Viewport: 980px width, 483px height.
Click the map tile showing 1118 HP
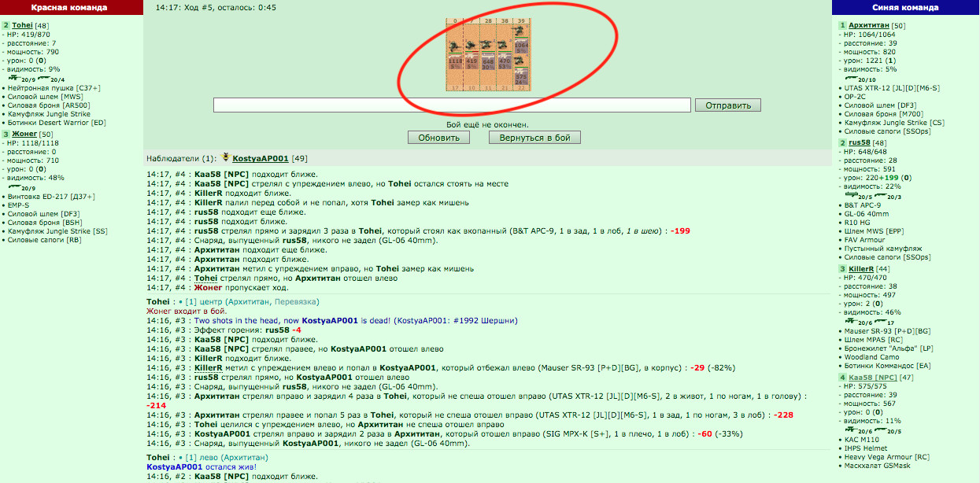tap(455, 61)
